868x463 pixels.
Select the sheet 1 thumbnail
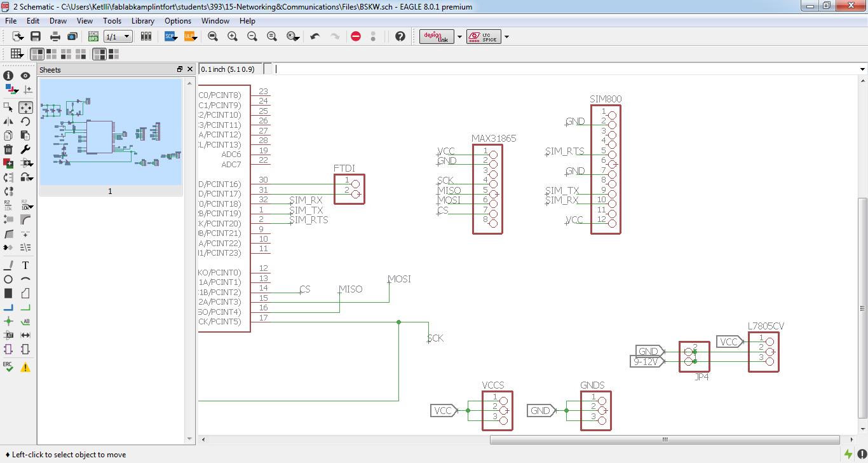(111, 132)
